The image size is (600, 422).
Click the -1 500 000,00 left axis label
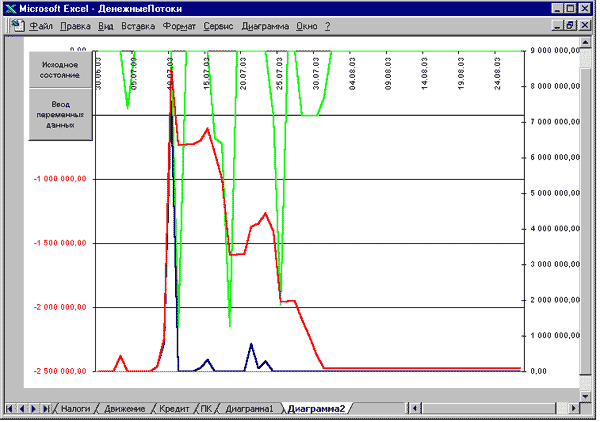[60, 243]
